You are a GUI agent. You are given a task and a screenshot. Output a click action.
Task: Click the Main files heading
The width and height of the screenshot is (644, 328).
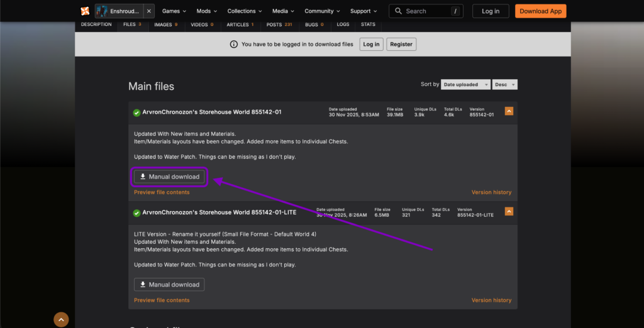click(151, 86)
